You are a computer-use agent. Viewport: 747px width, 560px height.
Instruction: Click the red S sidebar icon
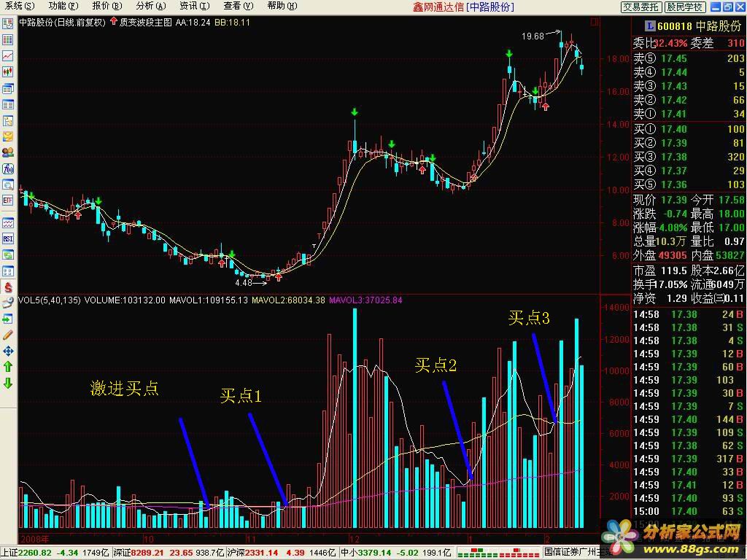7,287
